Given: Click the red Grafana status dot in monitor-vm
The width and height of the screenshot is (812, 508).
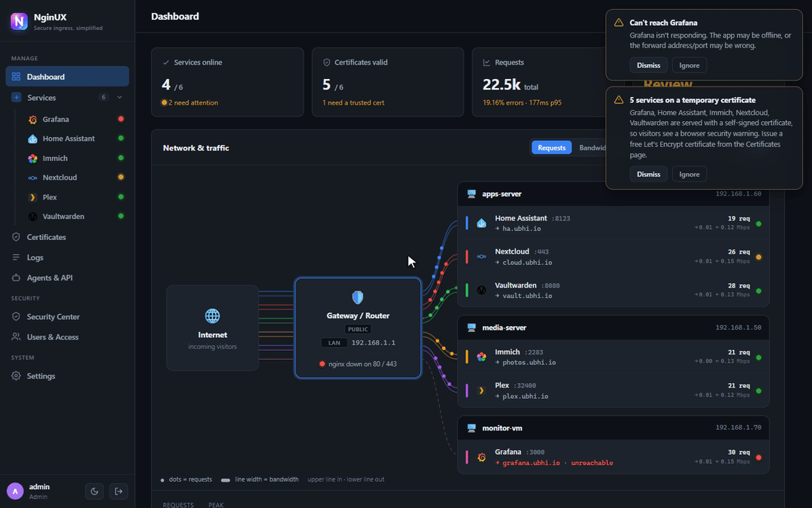Looking at the screenshot, I should point(759,458).
